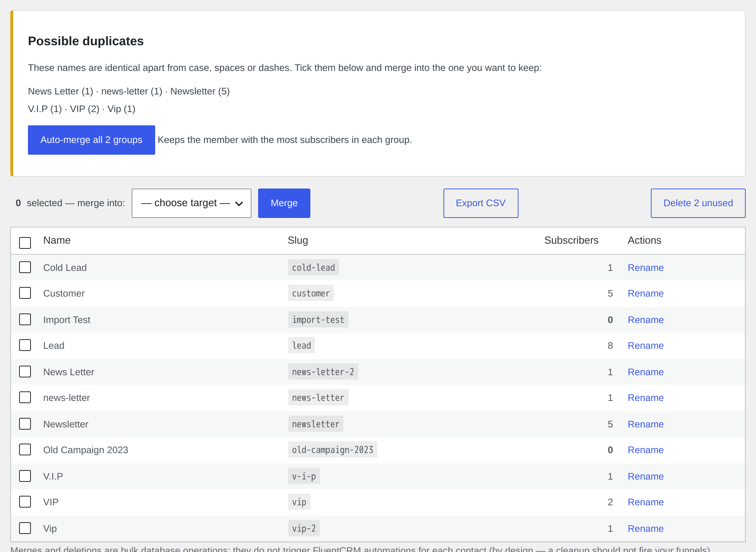The height and width of the screenshot is (552, 756).
Task: Tick the Lead row checkbox
Action: [x=25, y=345]
